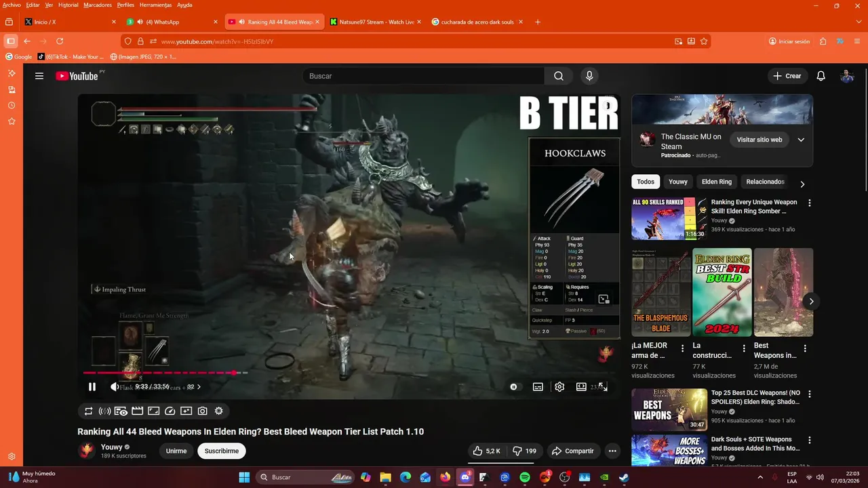Open the video player settings gear
Screen dimensions: 868x488
click(559, 387)
